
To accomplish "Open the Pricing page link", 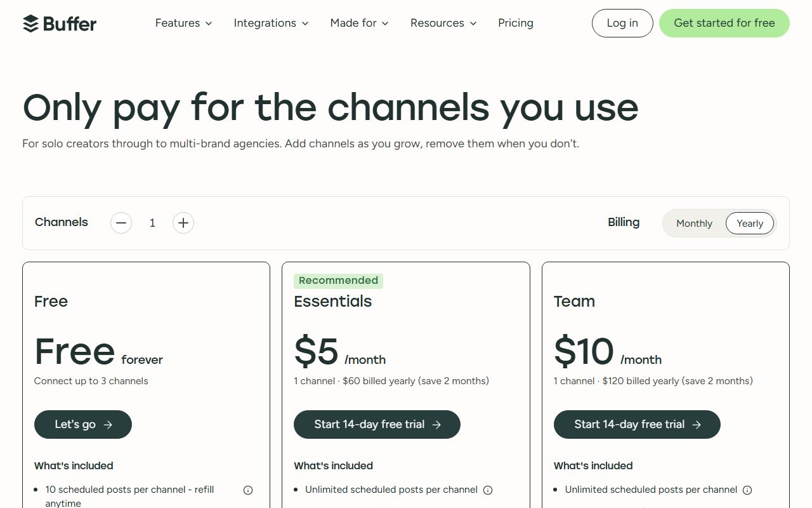I will click(516, 23).
